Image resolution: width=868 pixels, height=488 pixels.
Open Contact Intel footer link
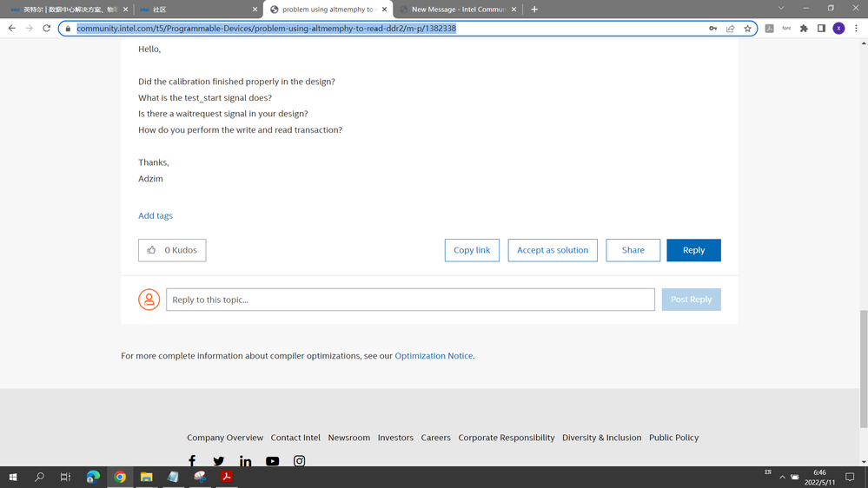[x=295, y=438]
